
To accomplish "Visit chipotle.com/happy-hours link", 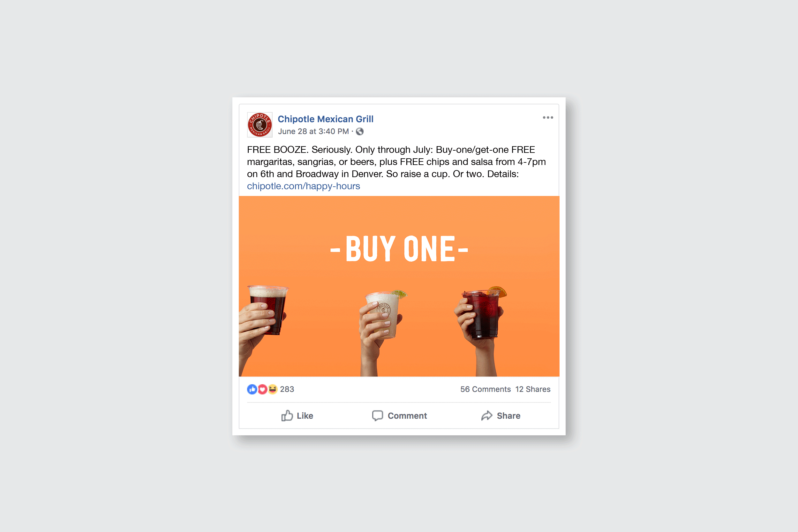I will tap(303, 186).
